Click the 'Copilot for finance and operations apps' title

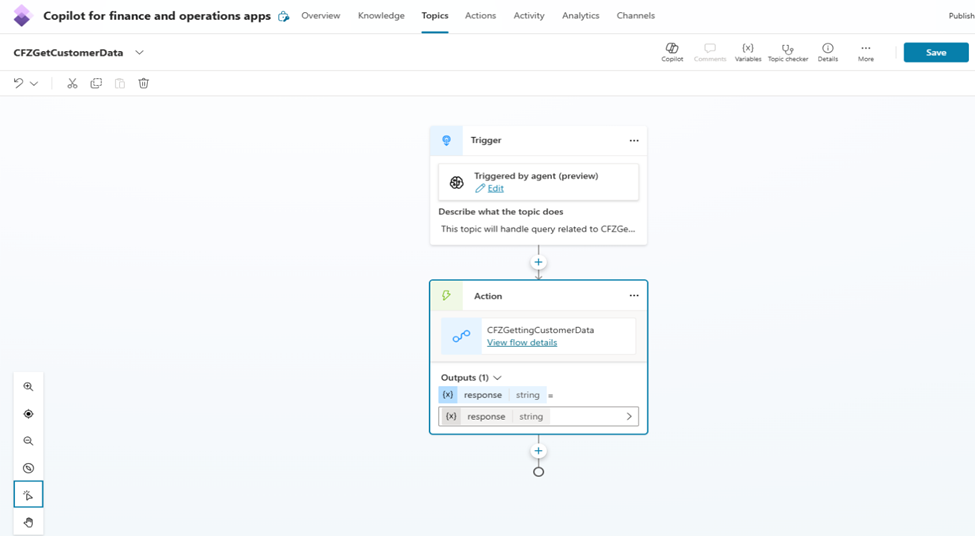pyautogui.click(x=157, y=16)
